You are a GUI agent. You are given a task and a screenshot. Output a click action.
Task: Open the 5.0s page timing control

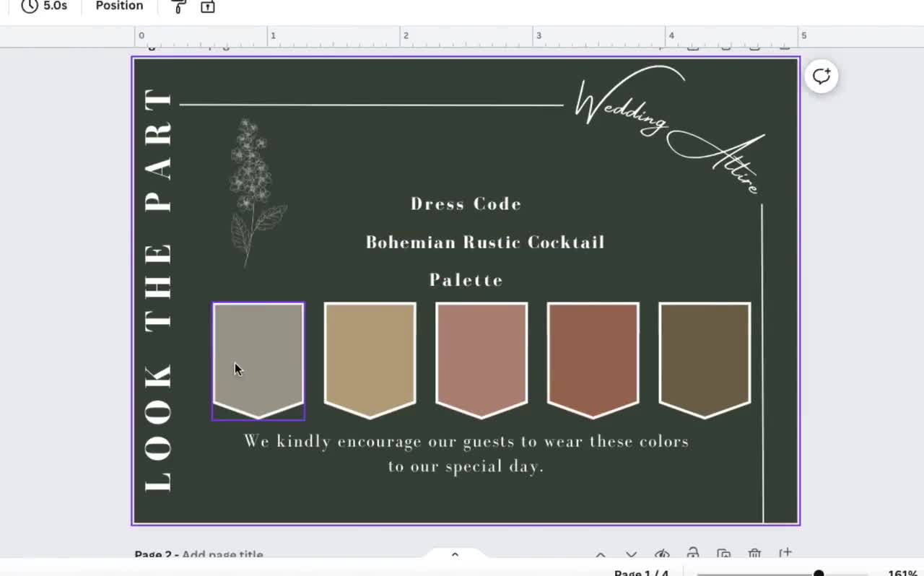44,6
